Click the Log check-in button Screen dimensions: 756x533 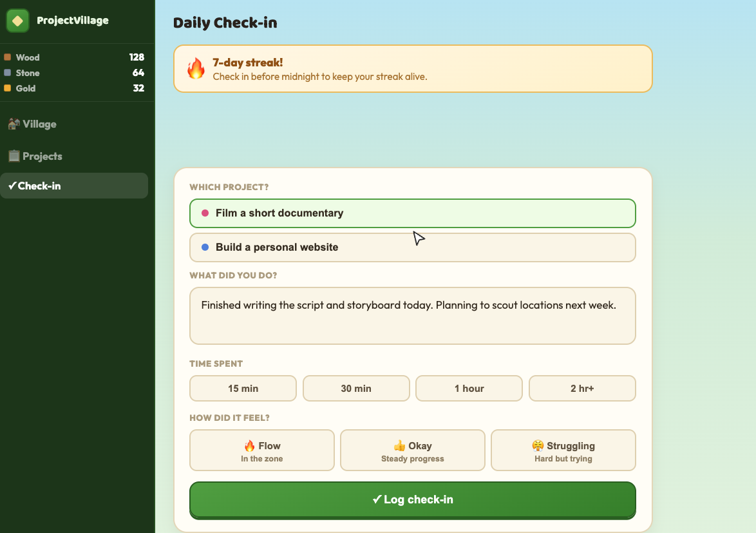(413, 499)
